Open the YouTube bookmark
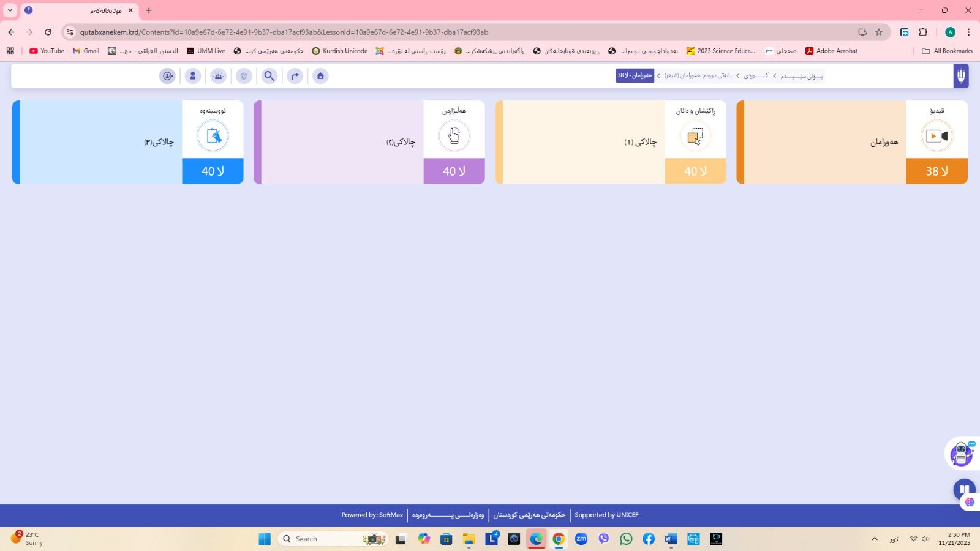The height and width of the screenshot is (551, 980). click(x=47, y=51)
